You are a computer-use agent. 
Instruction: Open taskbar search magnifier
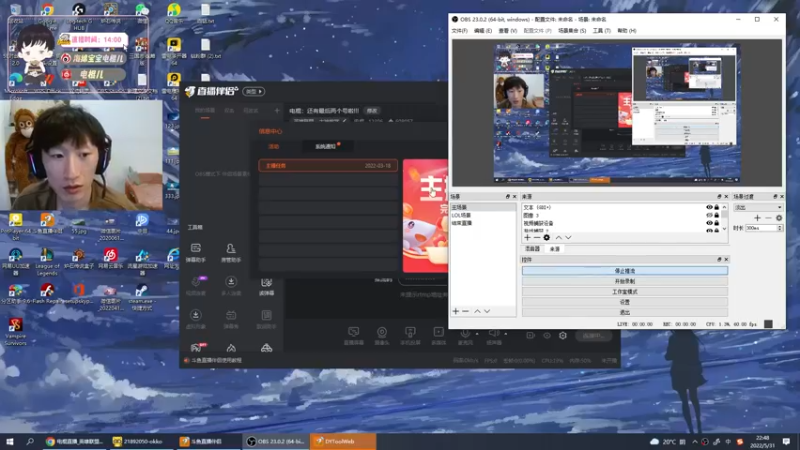[x=30, y=441]
